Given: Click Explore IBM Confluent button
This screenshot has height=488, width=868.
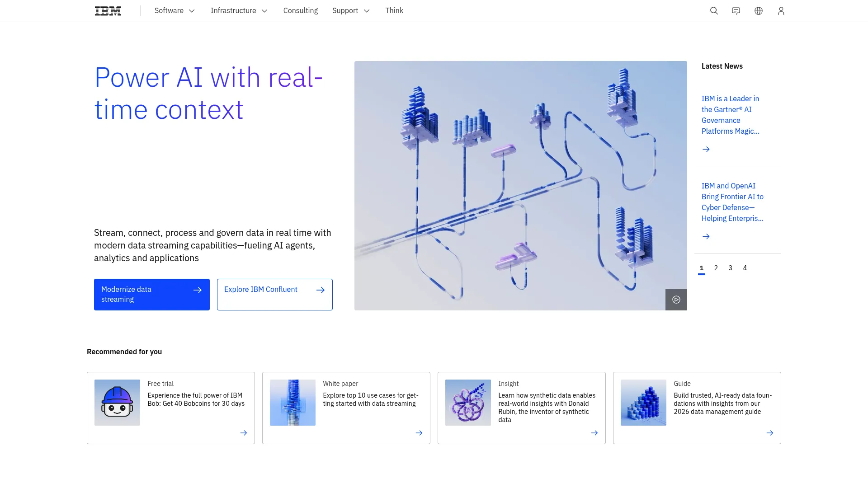Looking at the screenshot, I should click(x=275, y=295).
